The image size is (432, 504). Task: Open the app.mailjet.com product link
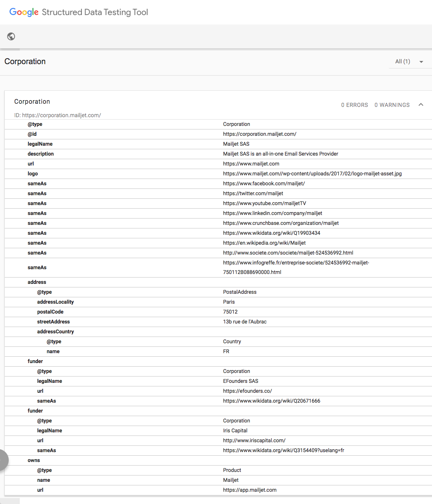click(x=250, y=490)
